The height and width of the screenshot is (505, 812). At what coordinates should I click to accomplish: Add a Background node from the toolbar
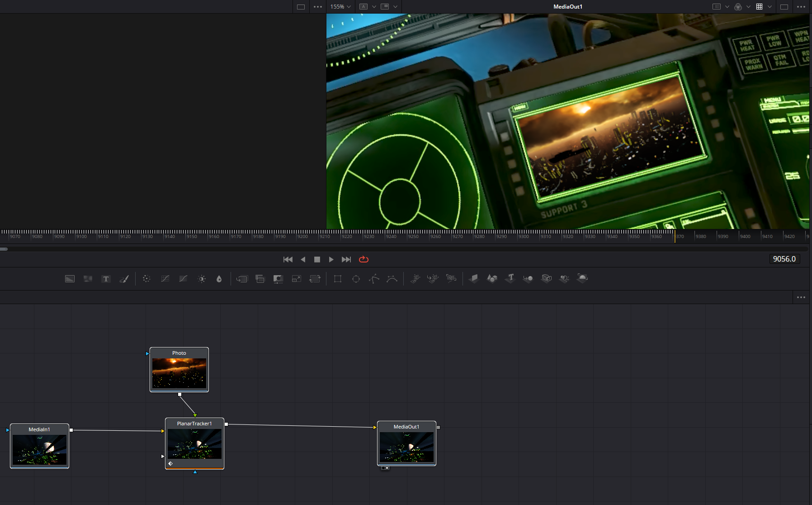[x=70, y=279]
